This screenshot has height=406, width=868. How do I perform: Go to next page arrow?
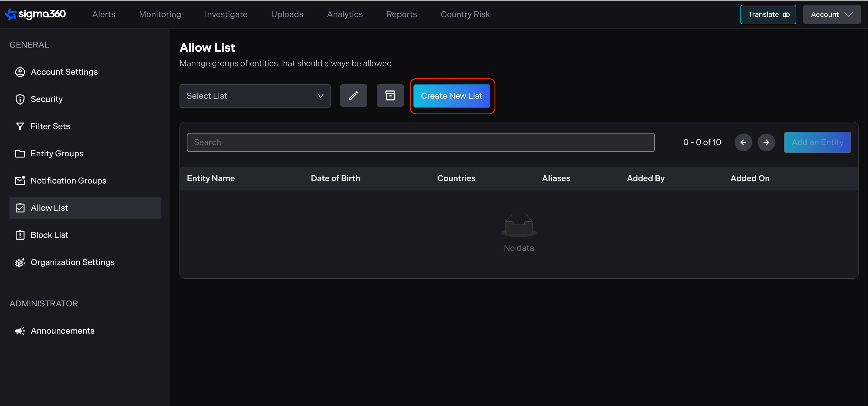[x=766, y=142]
